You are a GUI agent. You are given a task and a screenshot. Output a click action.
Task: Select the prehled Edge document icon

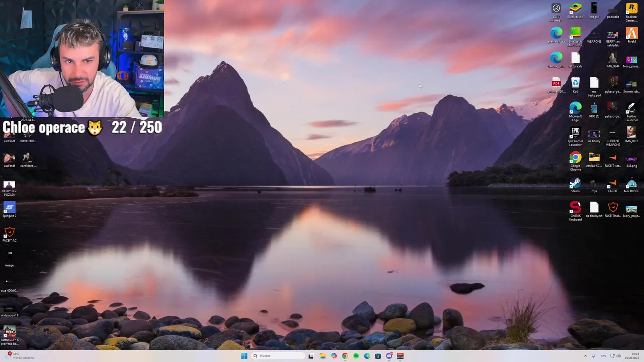tap(556, 35)
